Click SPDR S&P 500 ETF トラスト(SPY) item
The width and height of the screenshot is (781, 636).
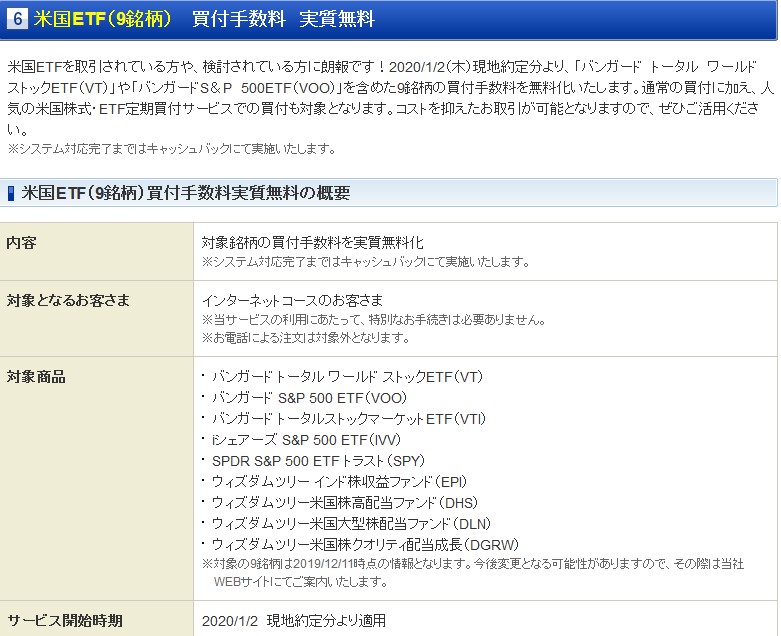coord(318,461)
